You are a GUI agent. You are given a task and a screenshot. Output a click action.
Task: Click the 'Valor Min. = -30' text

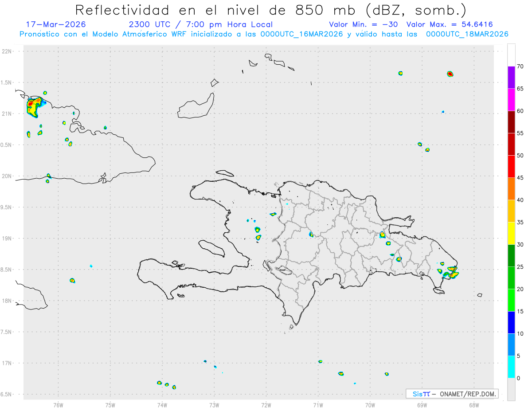(x=364, y=24)
